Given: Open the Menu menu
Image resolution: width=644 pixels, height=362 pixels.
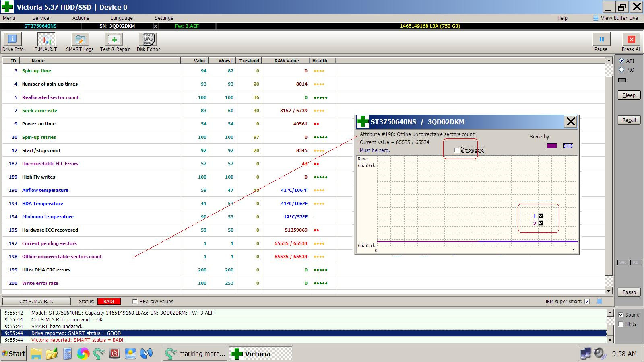Looking at the screenshot, I should pos(9,18).
